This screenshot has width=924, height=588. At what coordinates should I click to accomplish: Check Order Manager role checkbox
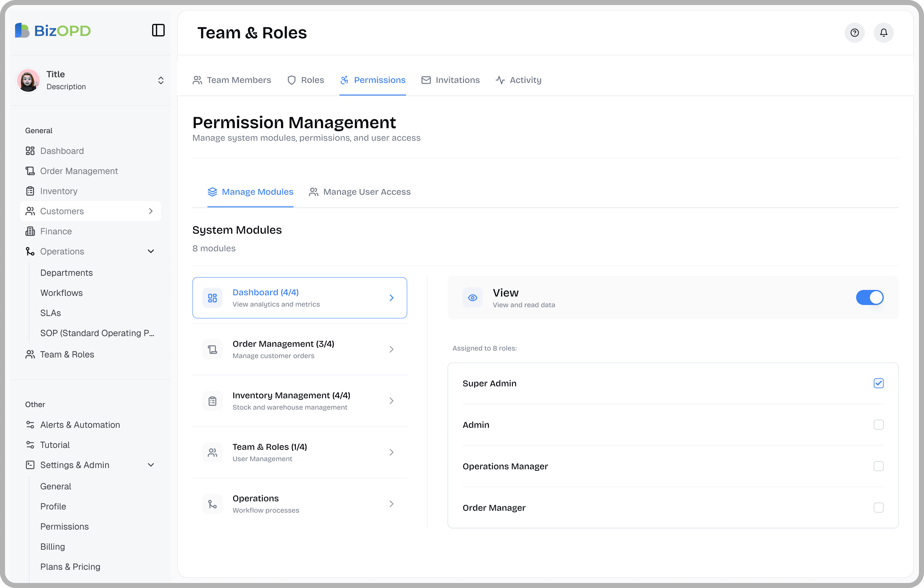[878, 508]
